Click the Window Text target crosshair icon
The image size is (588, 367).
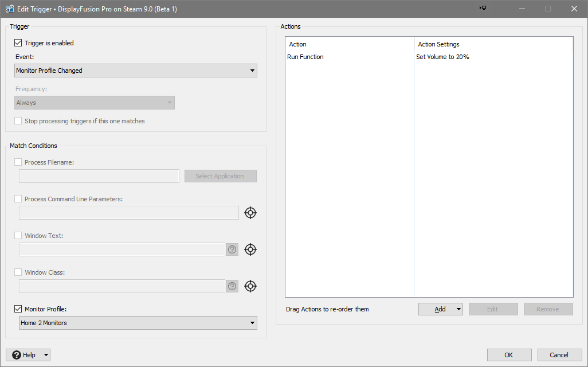pos(250,249)
